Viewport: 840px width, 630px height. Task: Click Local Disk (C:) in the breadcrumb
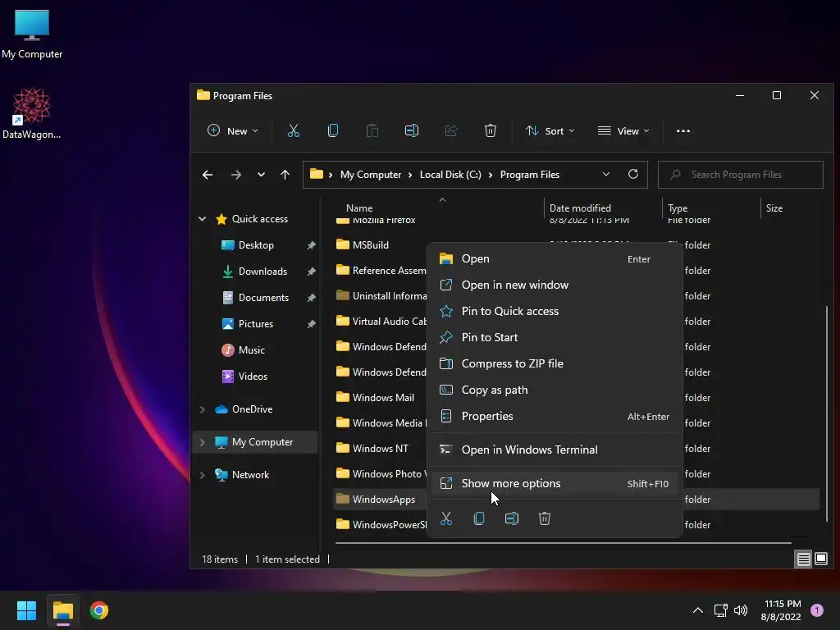(450, 175)
